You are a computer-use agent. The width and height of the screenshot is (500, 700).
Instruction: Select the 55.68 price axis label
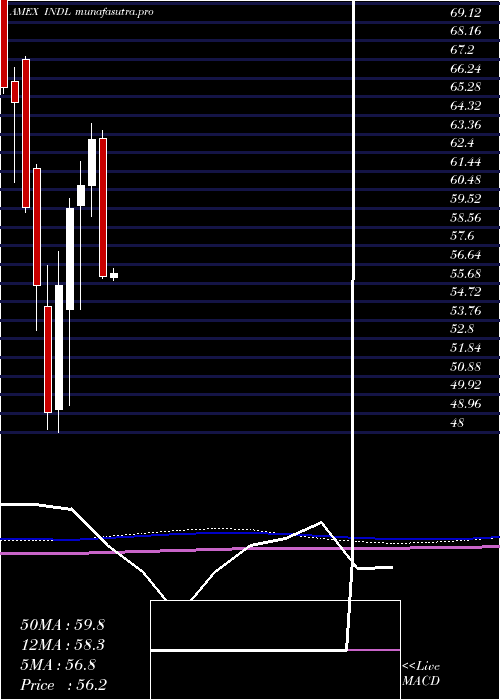466,274
